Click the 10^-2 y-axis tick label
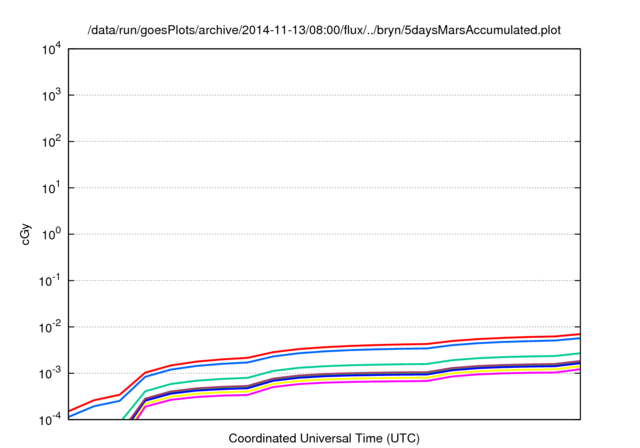The height and width of the screenshot is (448, 640). [50, 327]
